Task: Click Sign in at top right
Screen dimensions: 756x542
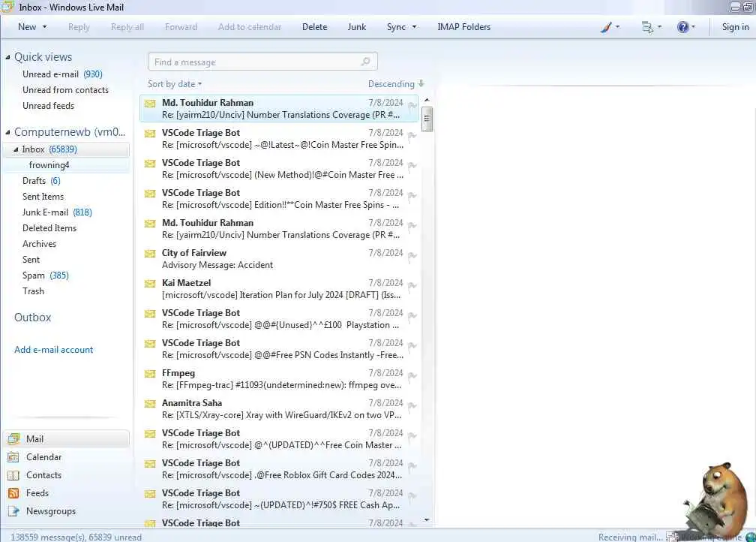Action: coord(735,27)
